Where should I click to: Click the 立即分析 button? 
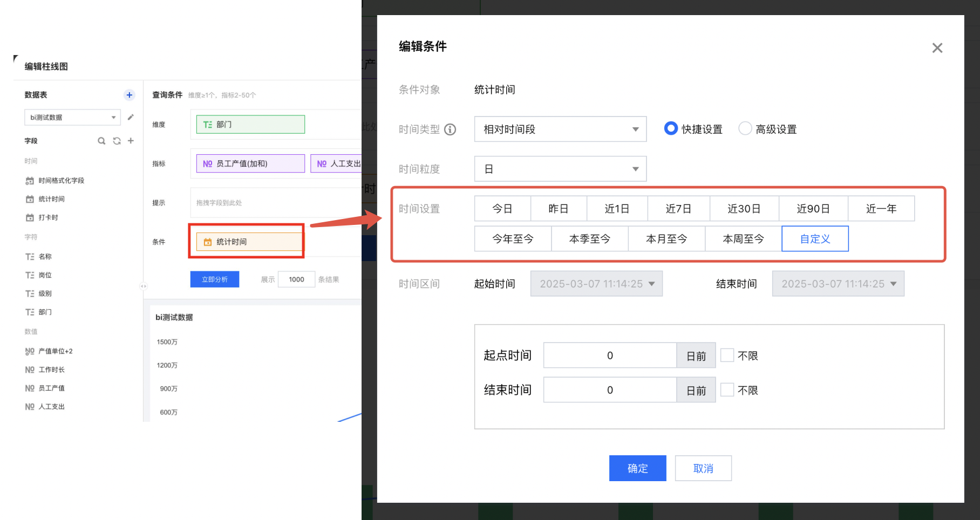(x=215, y=279)
